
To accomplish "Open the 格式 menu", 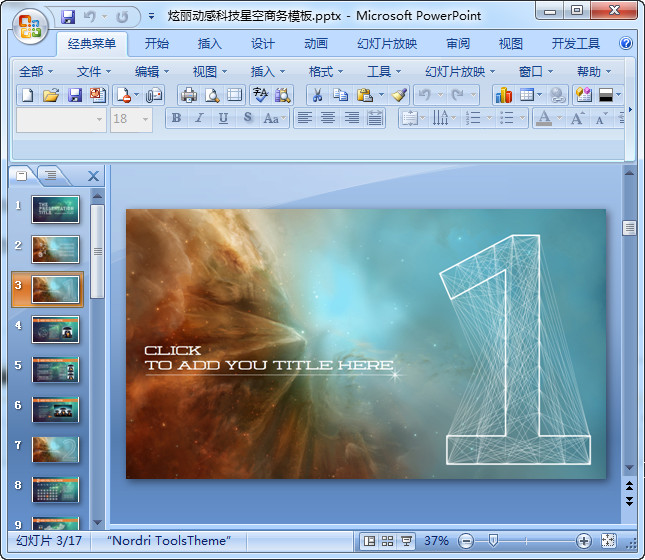I will click(x=326, y=72).
